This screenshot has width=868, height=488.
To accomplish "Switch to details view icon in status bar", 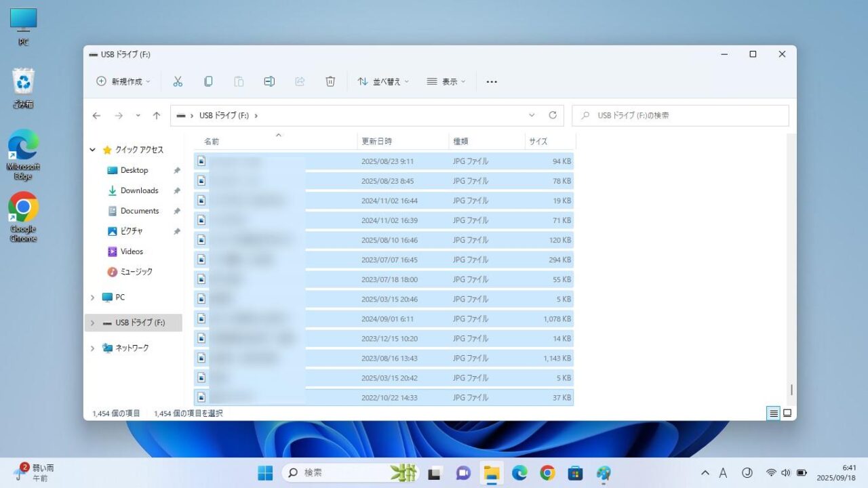I will pyautogui.click(x=773, y=413).
